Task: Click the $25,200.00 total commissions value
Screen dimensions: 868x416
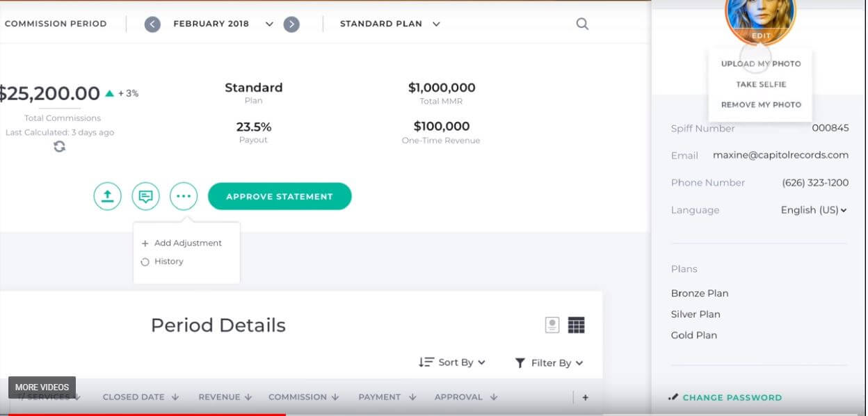Action: coord(49,93)
